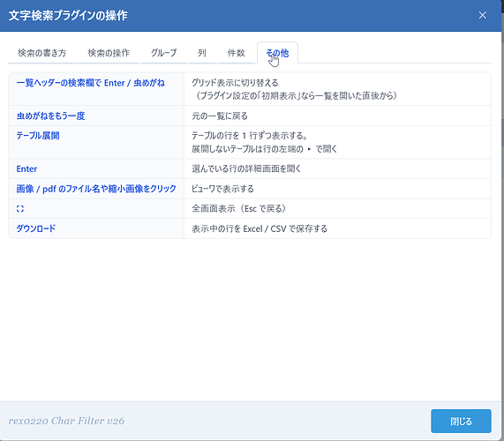Click the 虫めがねをもう一度 label
Image resolution: width=504 pixels, height=441 pixels.
[x=51, y=116]
